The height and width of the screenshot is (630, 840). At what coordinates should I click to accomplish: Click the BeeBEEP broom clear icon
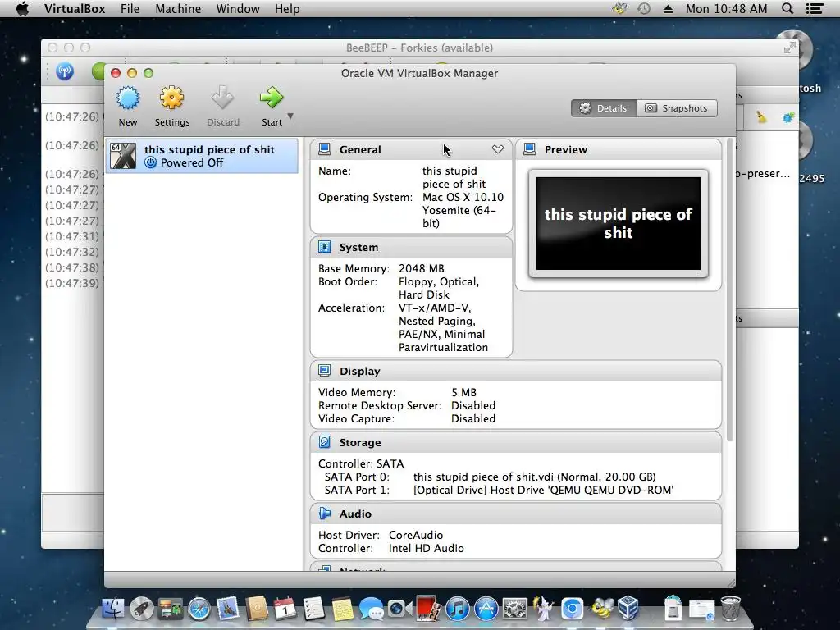[x=761, y=116]
